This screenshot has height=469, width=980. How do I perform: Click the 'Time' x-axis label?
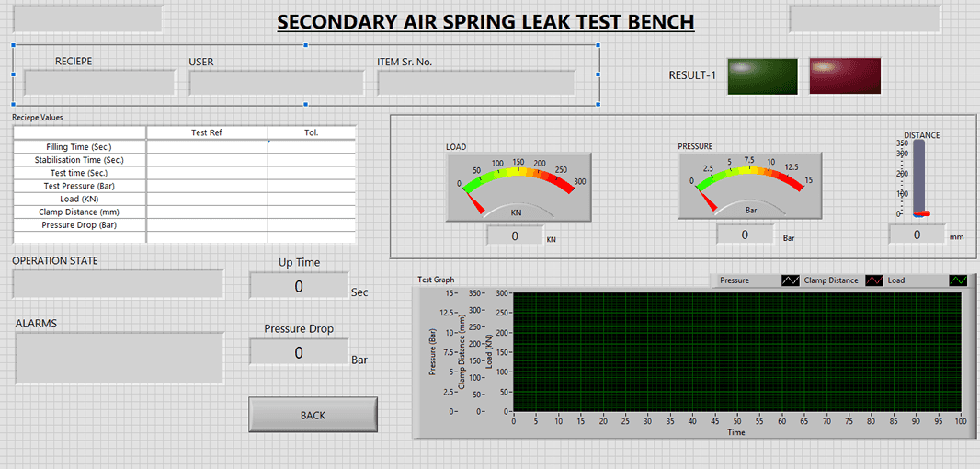click(735, 431)
